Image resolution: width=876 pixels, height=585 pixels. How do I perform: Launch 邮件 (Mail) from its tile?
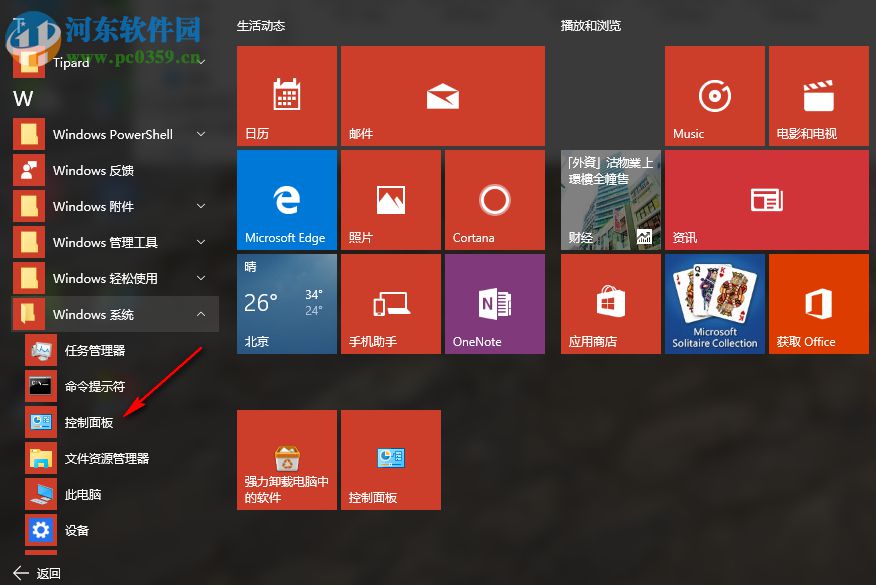pyautogui.click(x=443, y=95)
